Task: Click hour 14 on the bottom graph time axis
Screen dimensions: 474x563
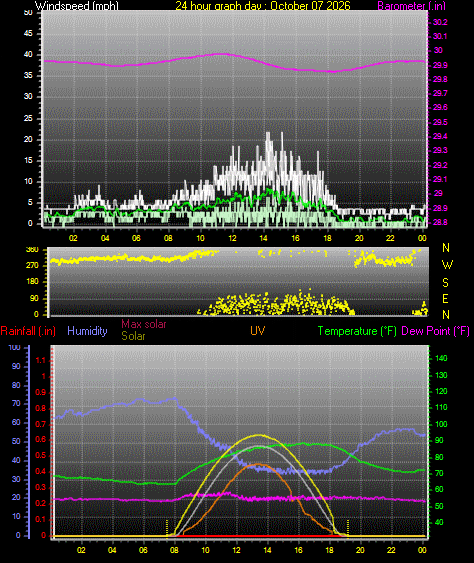Action: pos(267,550)
